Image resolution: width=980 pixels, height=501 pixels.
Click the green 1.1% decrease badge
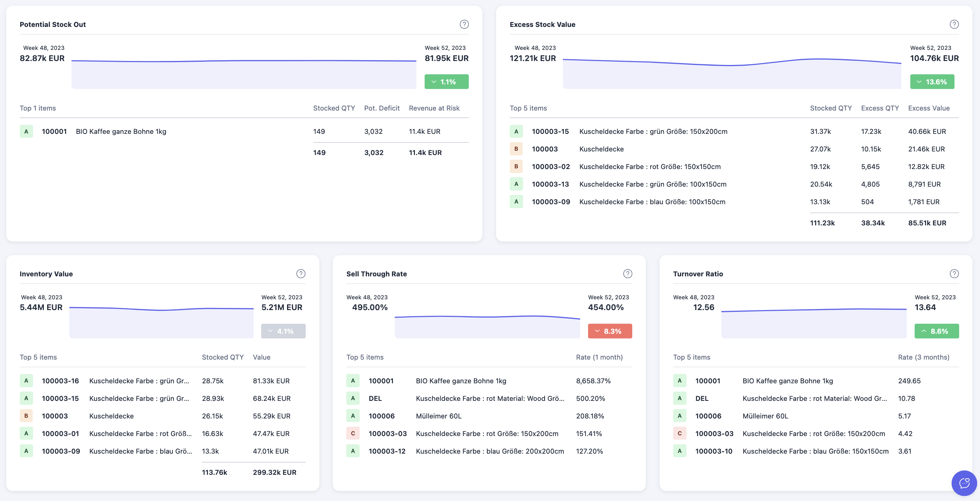(x=446, y=82)
